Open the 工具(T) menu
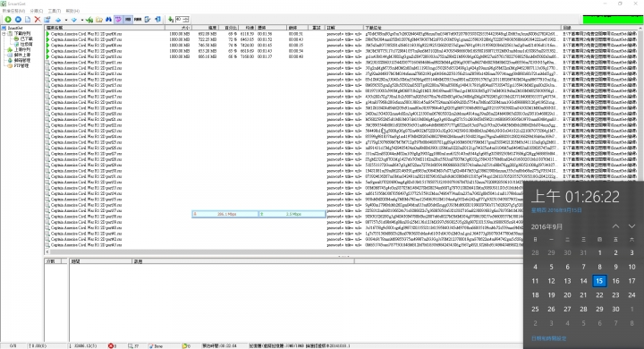The height and width of the screenshot is (349, 644). [55, 11]
